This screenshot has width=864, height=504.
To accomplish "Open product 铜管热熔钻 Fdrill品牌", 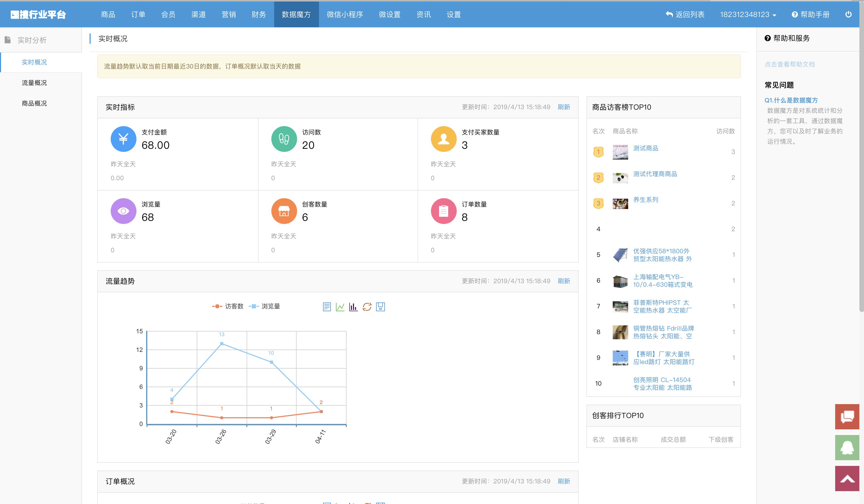I will [x=663, y=332].
